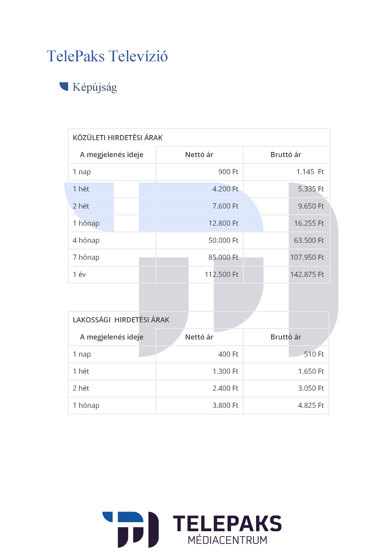Click the TelePaks logo emblem in the footer
Viewport: 392px width, 554px height.
(131, 529)
